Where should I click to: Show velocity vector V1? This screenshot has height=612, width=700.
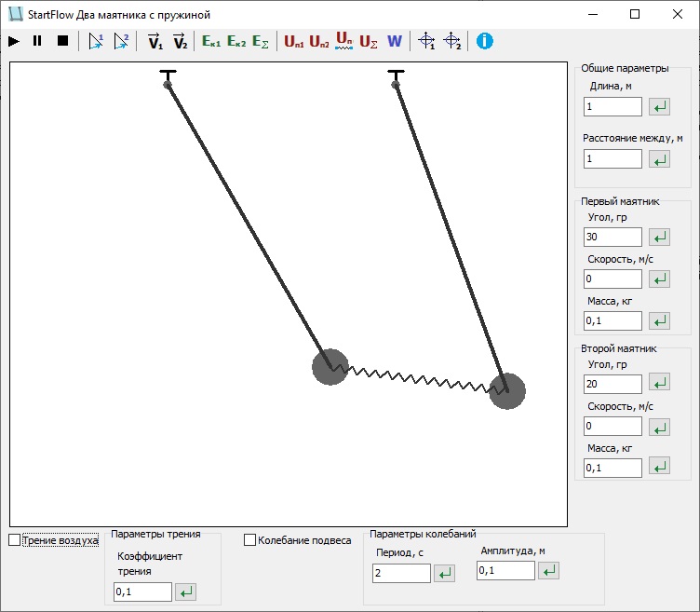[x=155, y=42]
